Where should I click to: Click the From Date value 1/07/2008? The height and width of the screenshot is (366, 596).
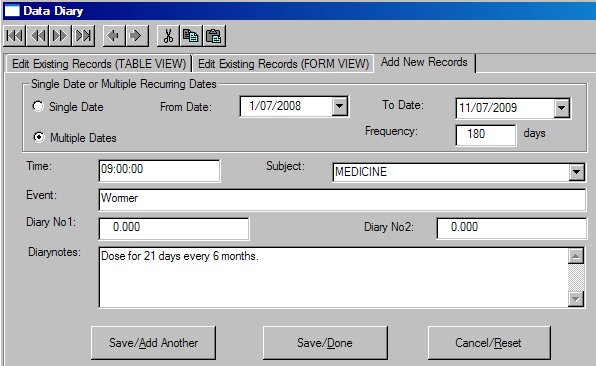tap(275, 106)
